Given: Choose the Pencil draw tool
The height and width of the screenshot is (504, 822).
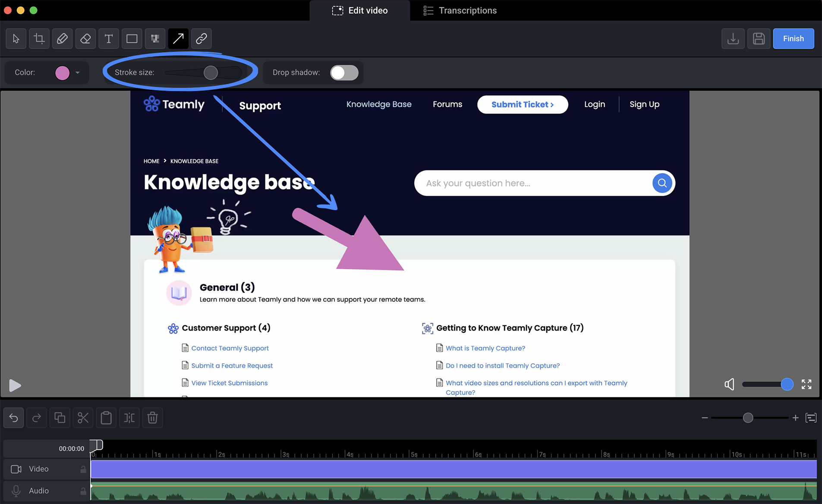Looking at the screenshot, I should [x=62, y=39].
